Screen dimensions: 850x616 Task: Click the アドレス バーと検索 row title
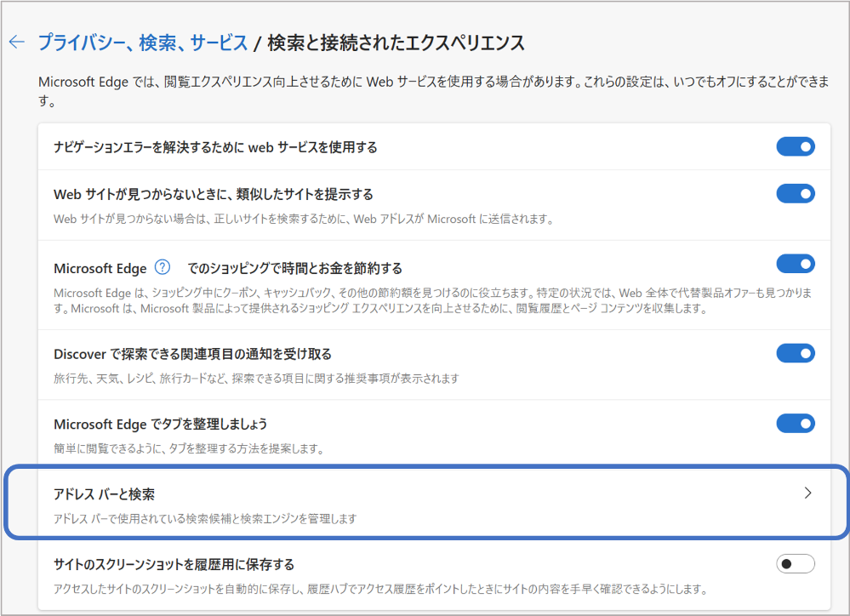tap(104, 494)
